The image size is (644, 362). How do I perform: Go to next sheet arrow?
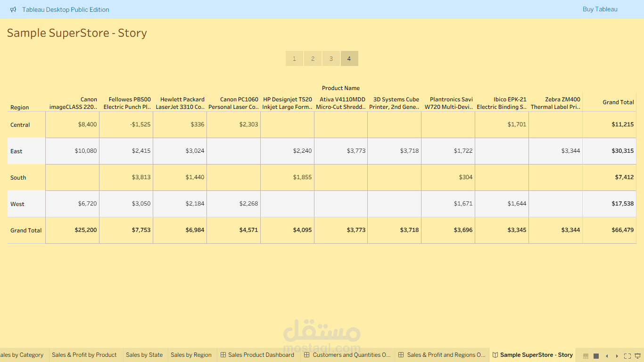pyautogui.click(x=617, y=356)
